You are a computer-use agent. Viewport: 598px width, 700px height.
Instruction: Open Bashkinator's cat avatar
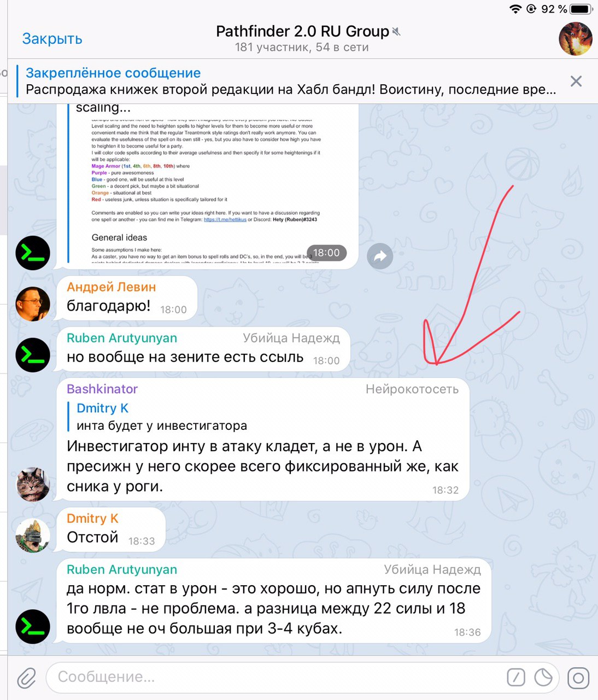point(33,484)
